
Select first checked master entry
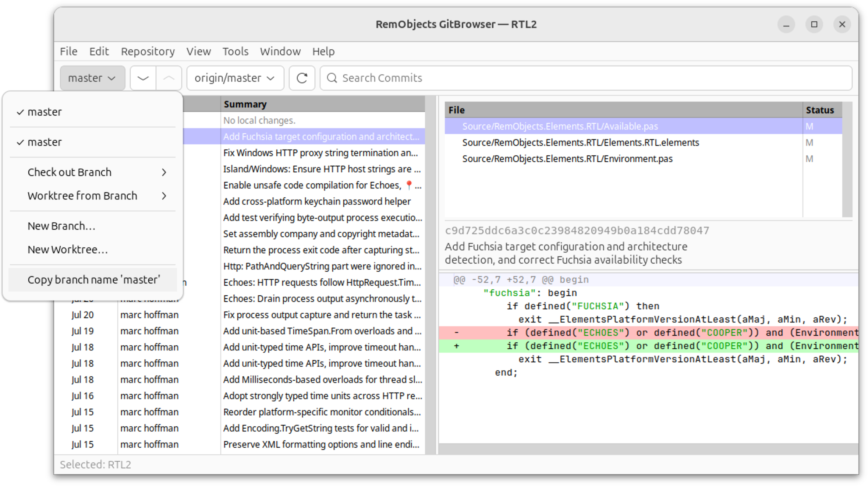pos(92,112)
